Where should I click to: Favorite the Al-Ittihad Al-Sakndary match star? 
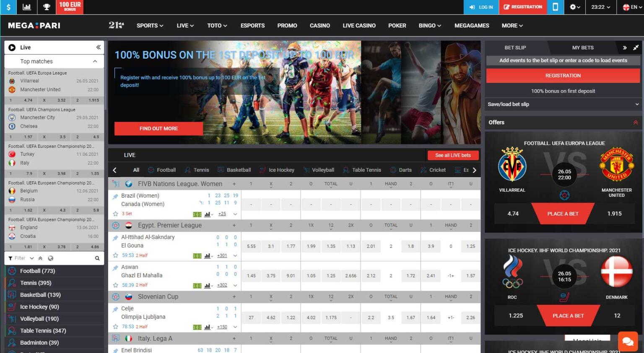pos(115,255)
